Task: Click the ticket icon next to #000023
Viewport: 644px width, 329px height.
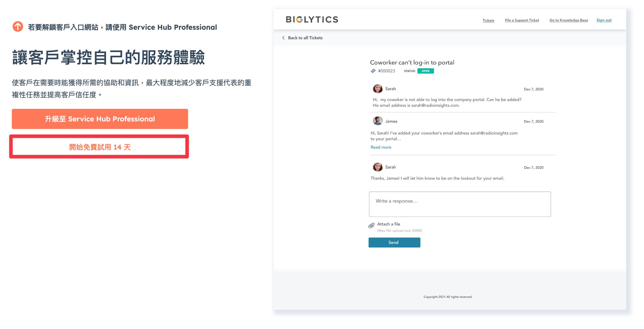Action: coord(373,71)
